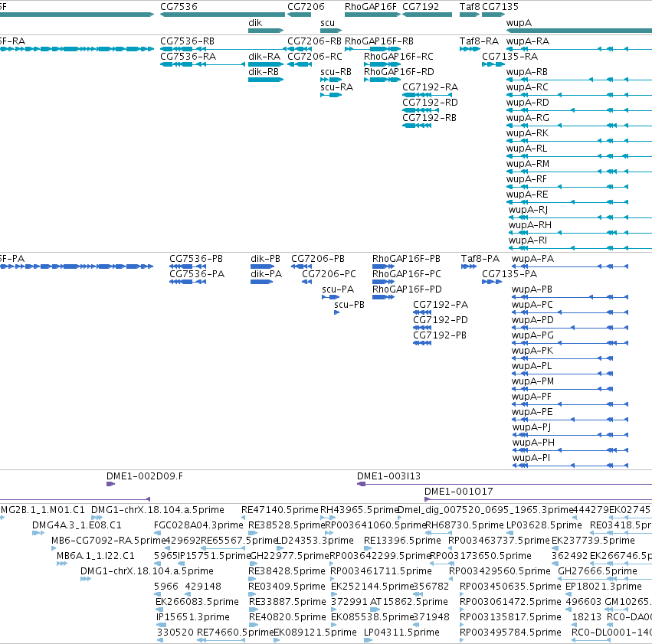Image resolution: width=652 pixels, height=644 pixels.
Task: Click the CG7192 gene label
Action: tap(421, 7)
